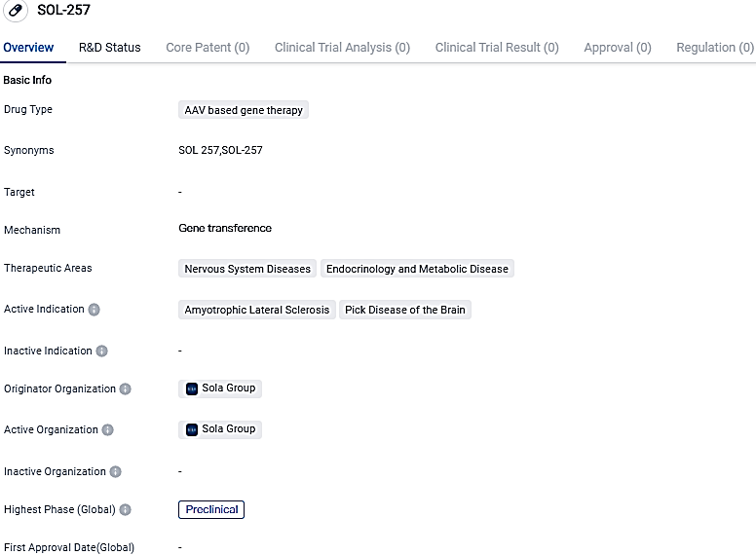Image resolution: width=756 pixels, height=555 pixels.
Task: Click info icon beside Originator Organization
Action: 126,388
